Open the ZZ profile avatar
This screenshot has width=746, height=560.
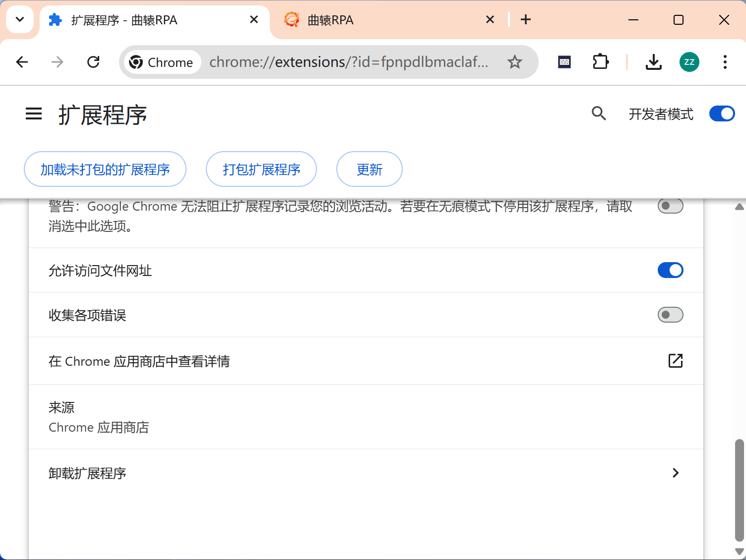coord(689,62)
